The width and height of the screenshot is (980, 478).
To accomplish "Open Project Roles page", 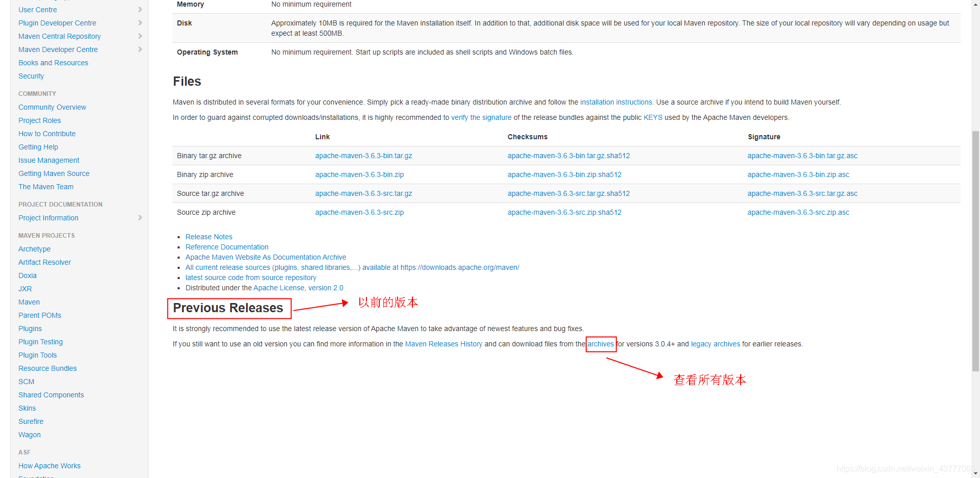I will click(39, 120).
